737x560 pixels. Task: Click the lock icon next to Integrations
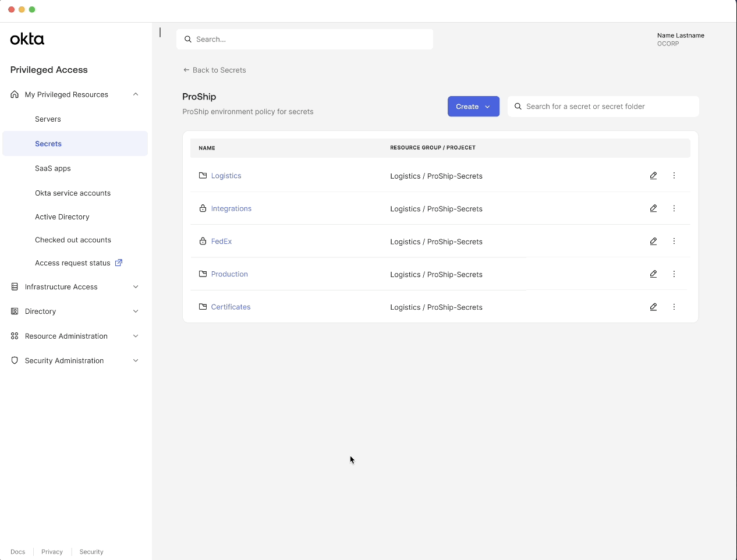point(203,208)
